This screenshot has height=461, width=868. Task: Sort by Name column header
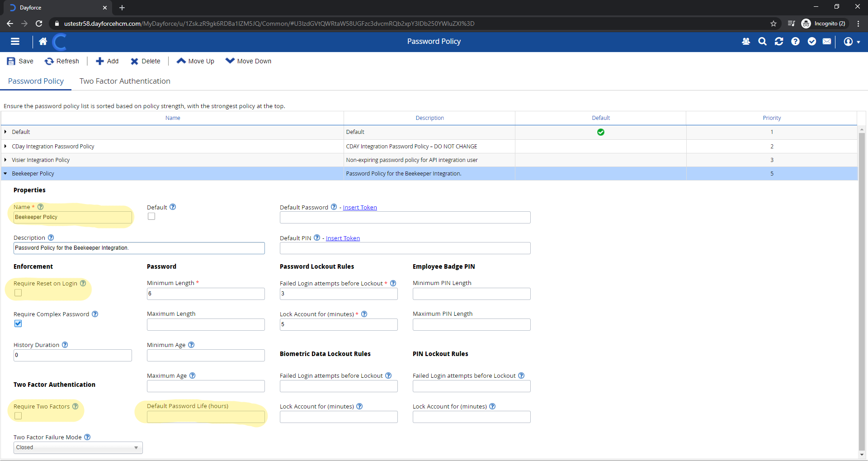(x=173, y=118)
